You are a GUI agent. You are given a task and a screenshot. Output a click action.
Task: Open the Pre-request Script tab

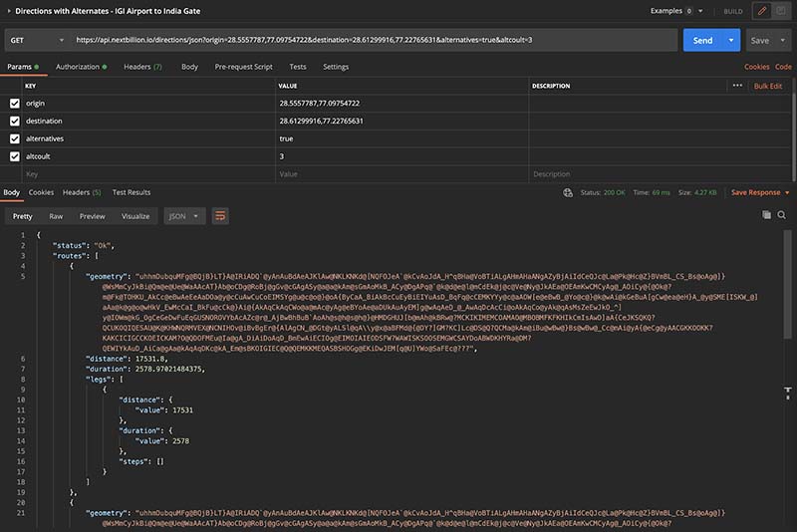coord(243,67)
